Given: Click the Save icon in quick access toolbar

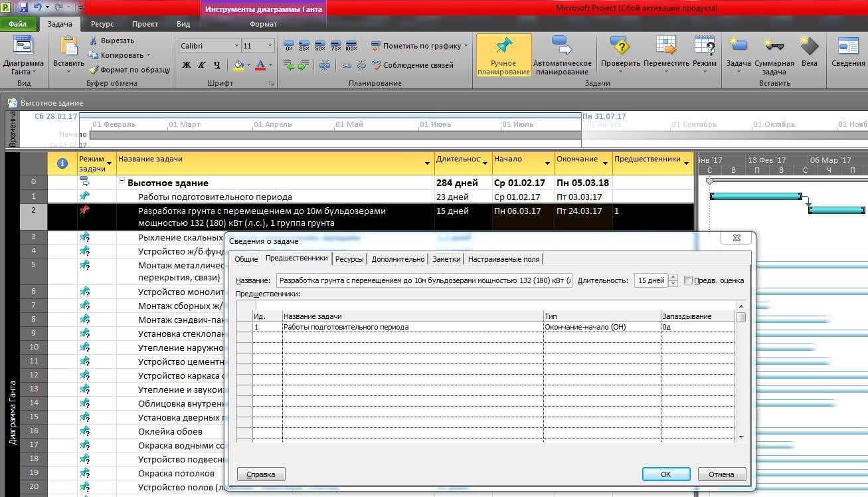Looking at the screenshot, I should tap(23, 7).
